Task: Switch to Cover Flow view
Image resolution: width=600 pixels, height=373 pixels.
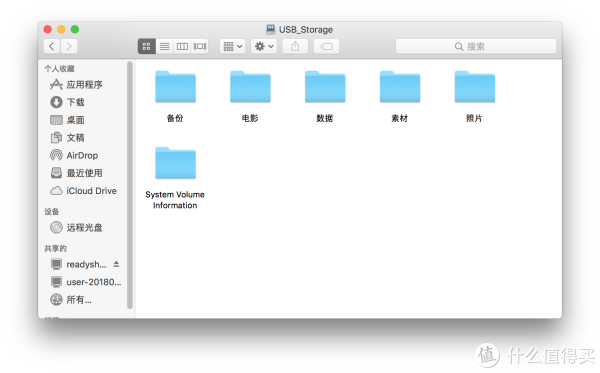Action: 200,46
